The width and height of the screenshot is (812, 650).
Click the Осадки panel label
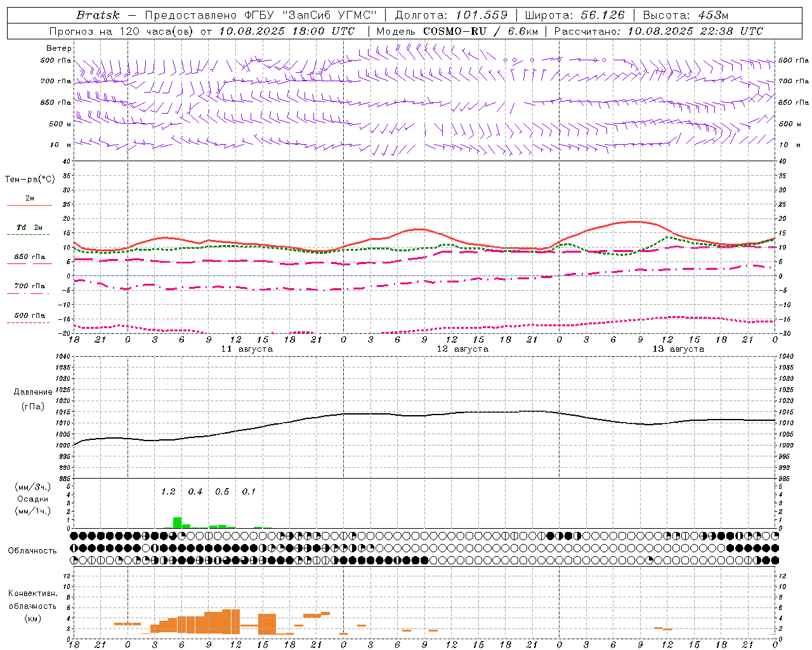point(32,499)
